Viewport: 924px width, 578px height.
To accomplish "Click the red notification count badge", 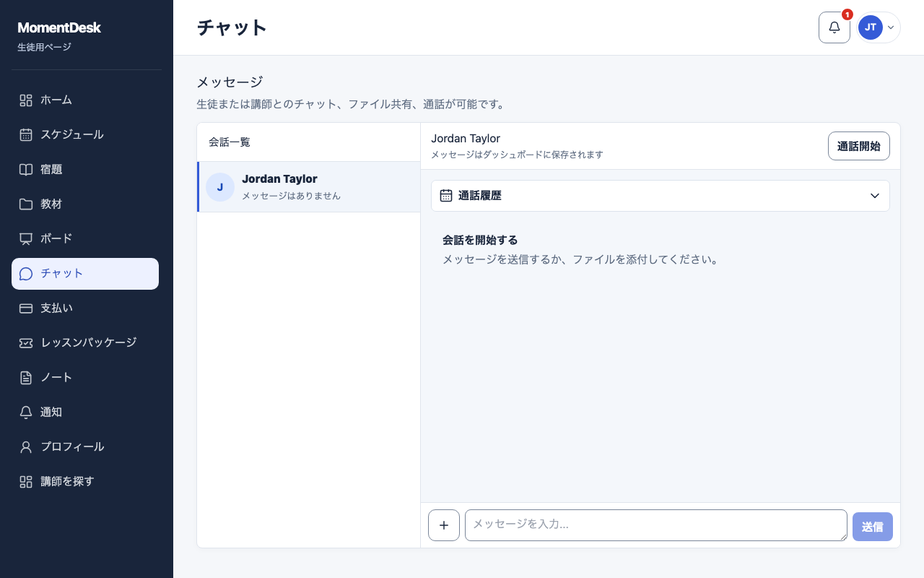I will click(x=847, y=14).
